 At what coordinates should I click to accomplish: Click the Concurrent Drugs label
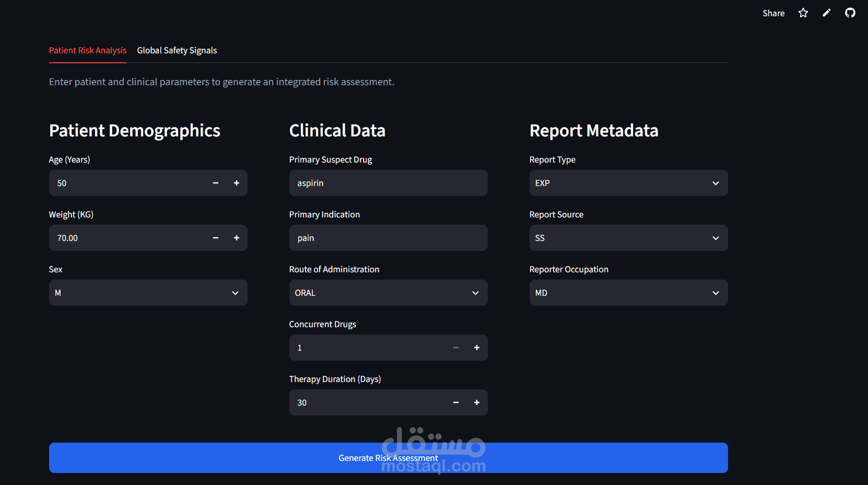(323, 324)
